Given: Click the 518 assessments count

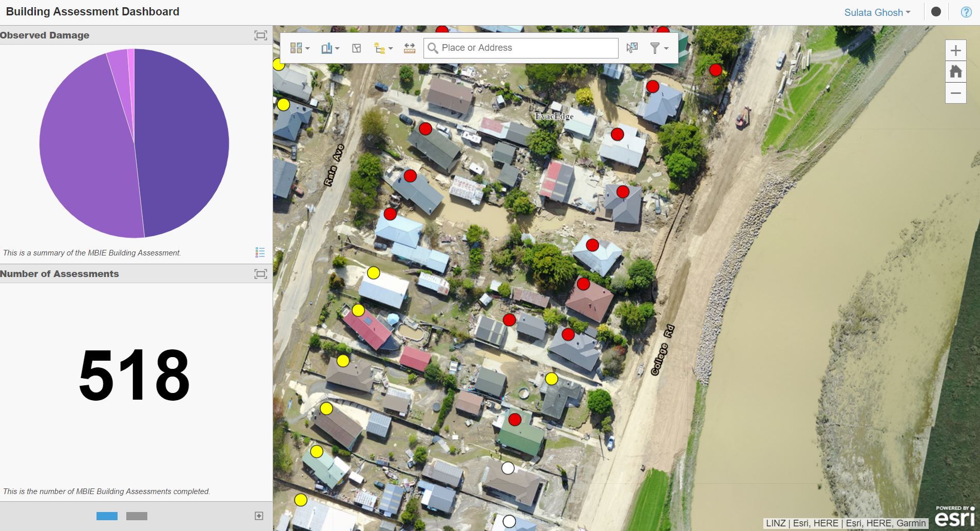Looking at the screenshot, I should coord(134,376).
